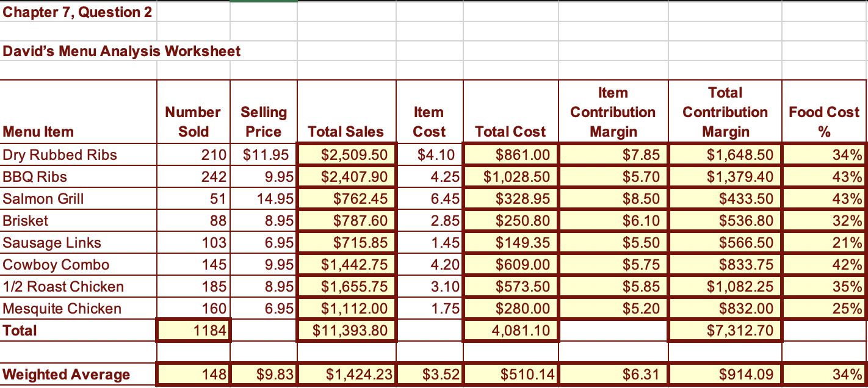The height and width of the screenshot is (388, 868).
Task: Click BBQ Ribs number sold 242
Action: [x=193, y=176]
